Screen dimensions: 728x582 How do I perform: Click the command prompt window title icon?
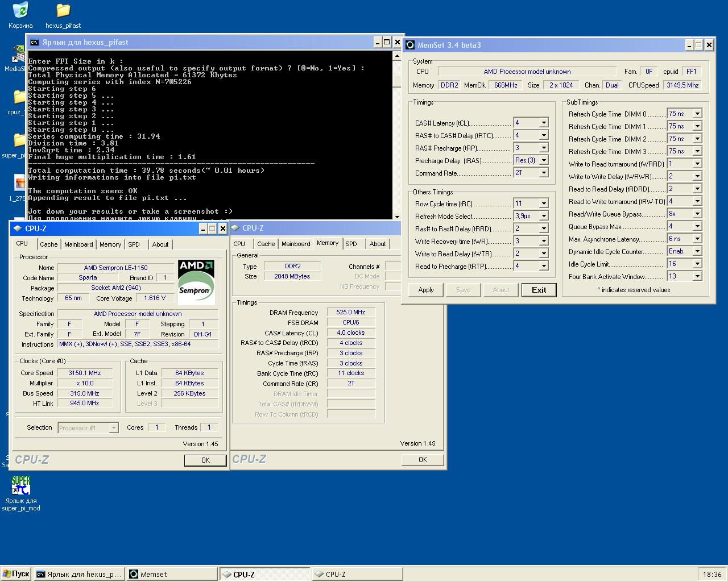pyautogui.click(x=35, y=43)
